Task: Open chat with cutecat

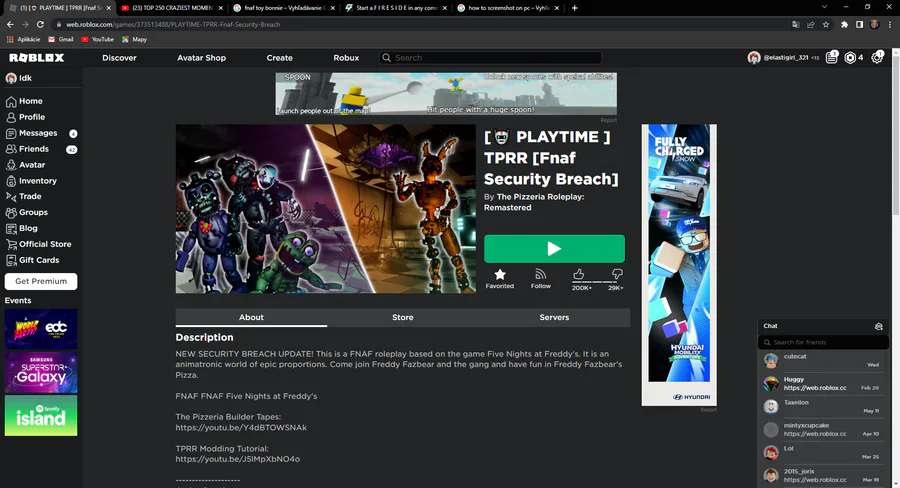Action: click(x=823, y=361)
